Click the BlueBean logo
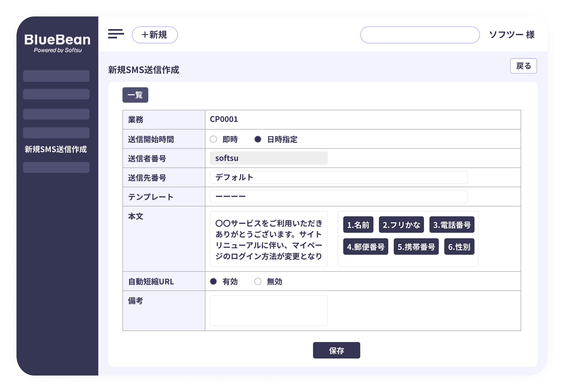 tap(57, 43)
